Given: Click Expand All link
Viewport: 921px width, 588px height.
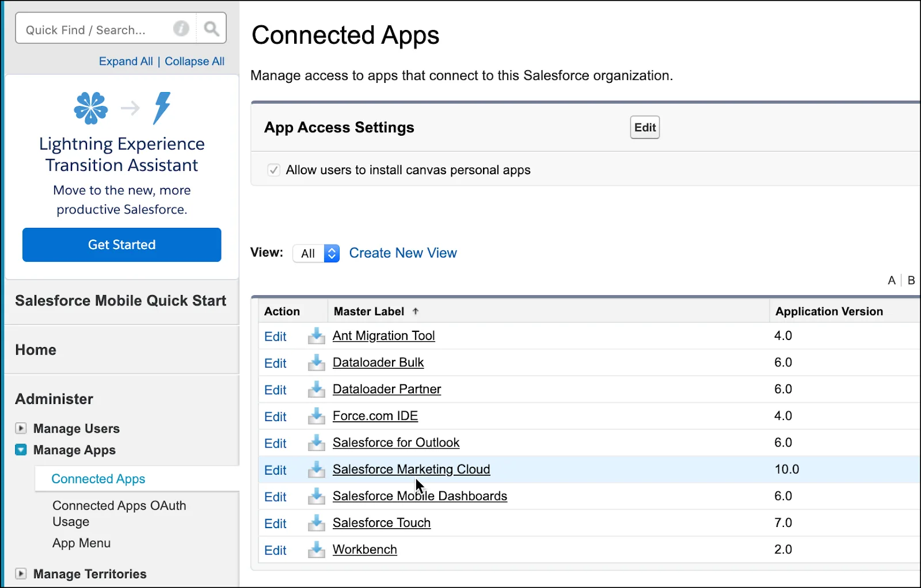Looking at the screenshot, I should click(126, 61).
